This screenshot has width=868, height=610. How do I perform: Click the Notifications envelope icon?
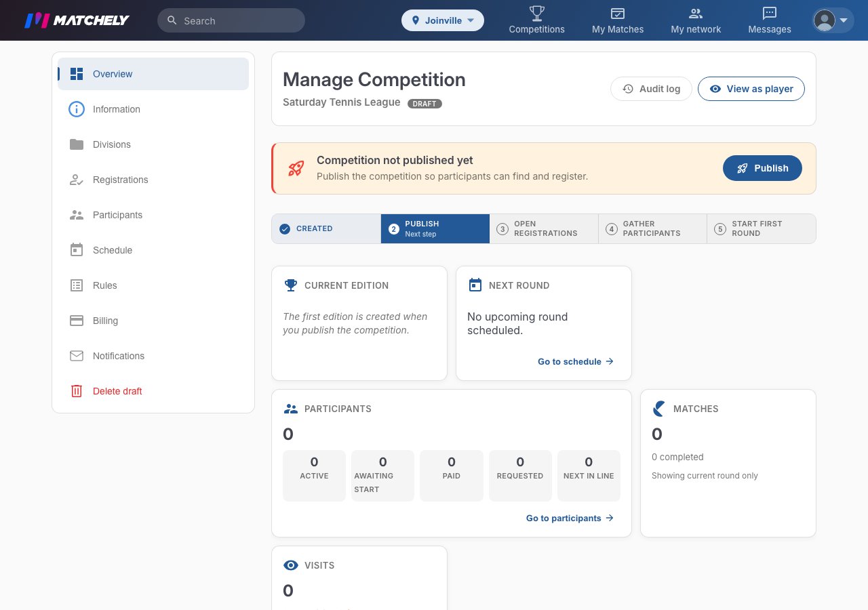(x=77, y=356)
